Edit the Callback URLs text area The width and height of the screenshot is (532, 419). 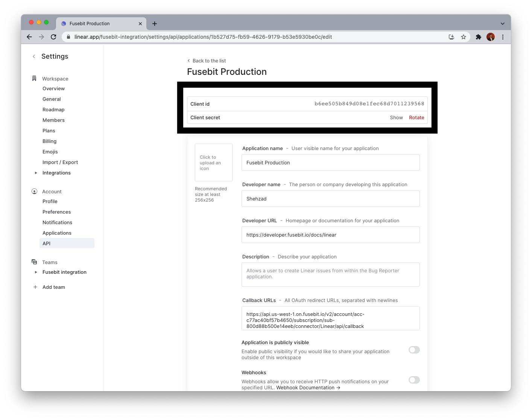(331, 318)
